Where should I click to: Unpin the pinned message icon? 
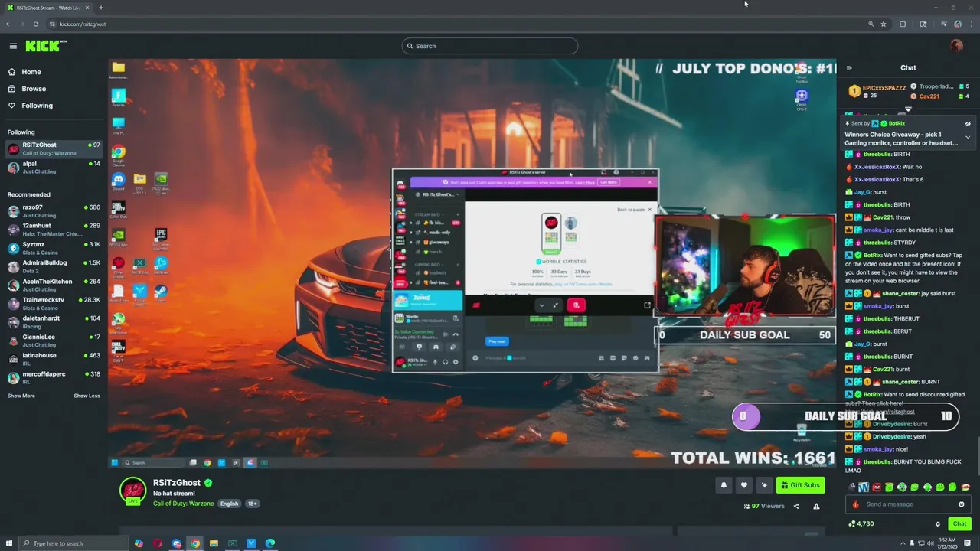[968, 123]
